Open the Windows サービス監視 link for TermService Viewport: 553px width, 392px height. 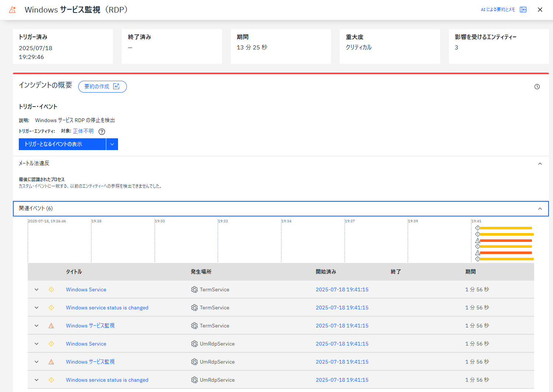[x=90, y=326]
